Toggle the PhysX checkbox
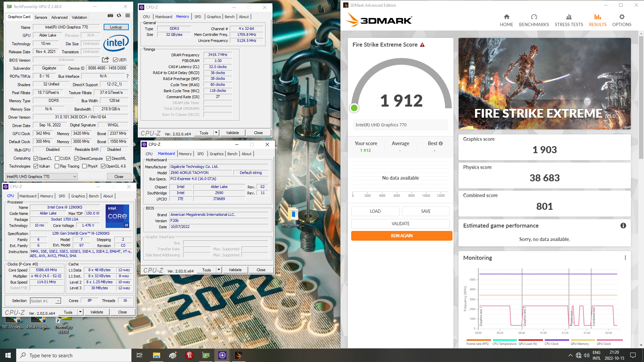This screenshot has height=362, width=644. click(x=85, y=166)
